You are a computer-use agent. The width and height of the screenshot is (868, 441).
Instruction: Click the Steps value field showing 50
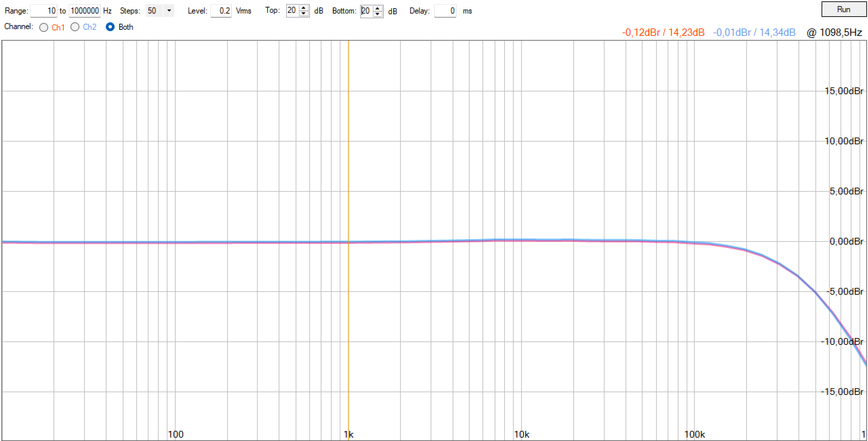point(154,11)
